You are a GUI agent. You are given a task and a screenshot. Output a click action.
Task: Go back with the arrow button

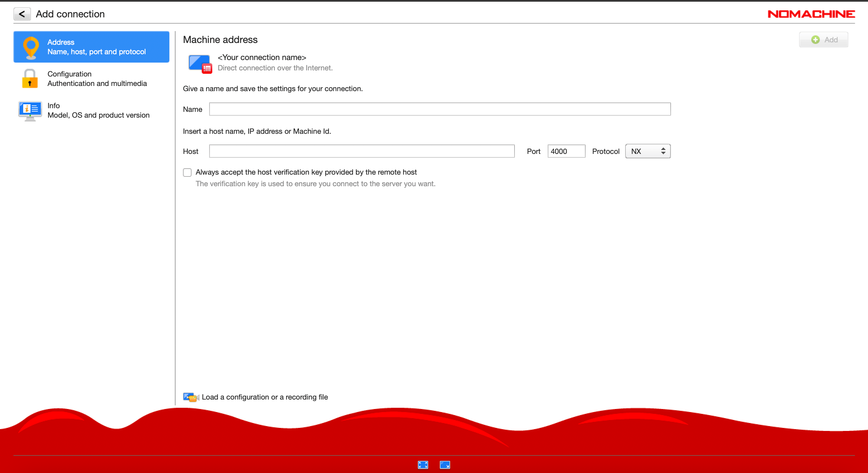tap(22, 14)
